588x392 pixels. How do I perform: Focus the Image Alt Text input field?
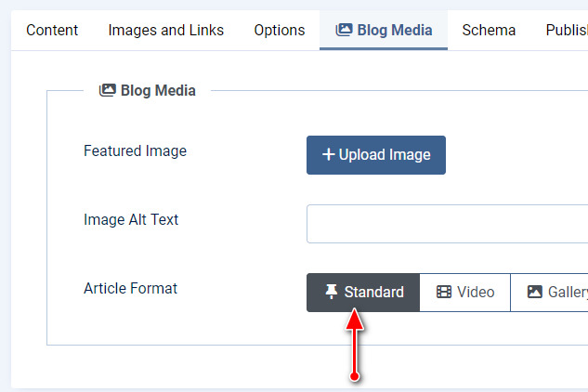pos(446,224)
